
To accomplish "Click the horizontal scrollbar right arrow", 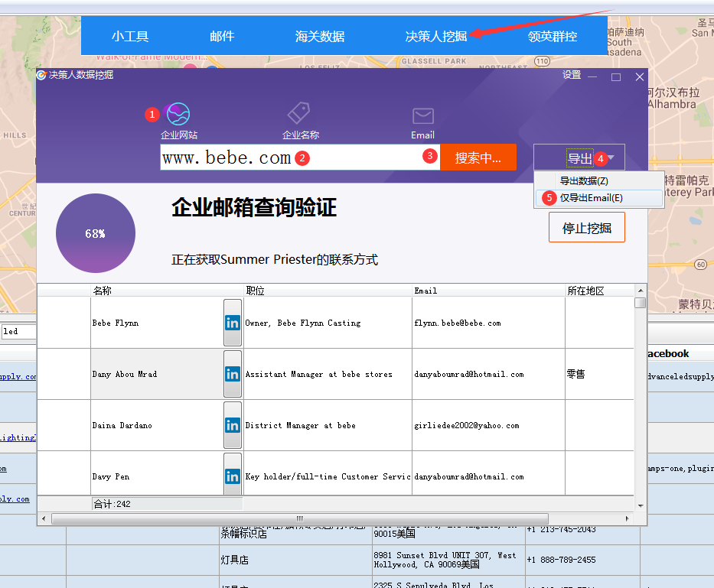I will coord(627,518).
